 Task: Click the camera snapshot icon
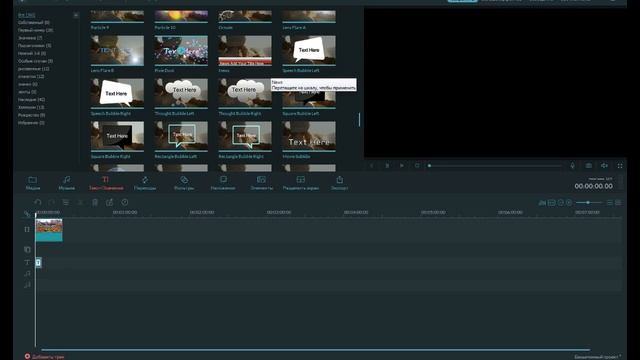589,166
